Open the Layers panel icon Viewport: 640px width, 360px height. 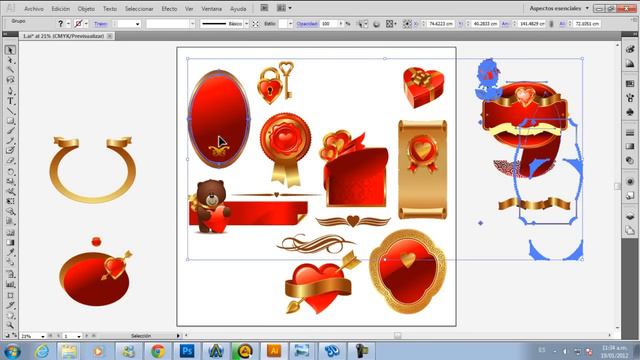click(x=630, y=217)
